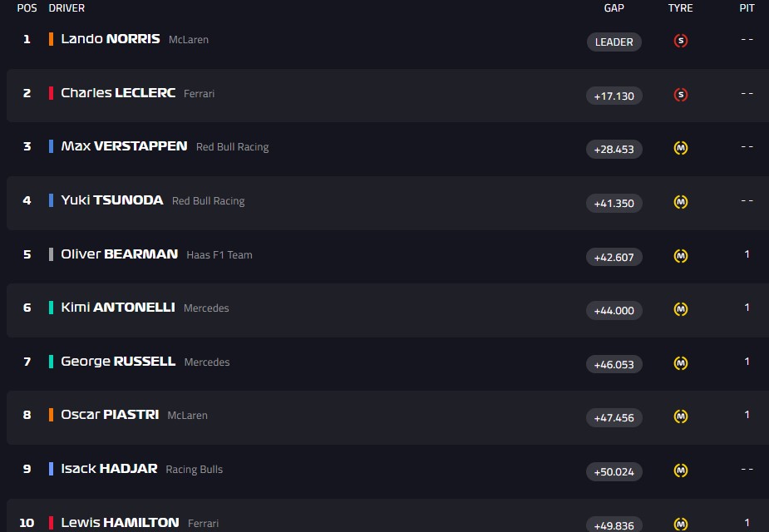
Task: Select the GAP column header
Action: (x=614, y=8)
